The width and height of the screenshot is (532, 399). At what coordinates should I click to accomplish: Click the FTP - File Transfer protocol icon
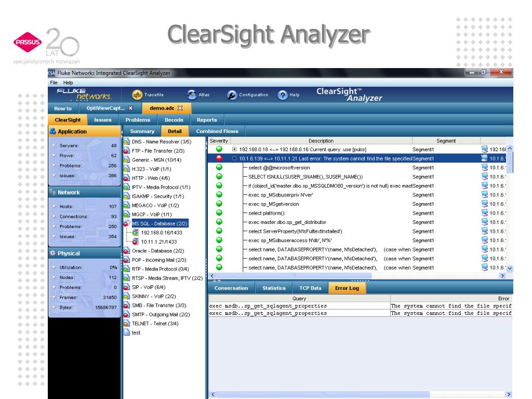(x=127, y=151)
